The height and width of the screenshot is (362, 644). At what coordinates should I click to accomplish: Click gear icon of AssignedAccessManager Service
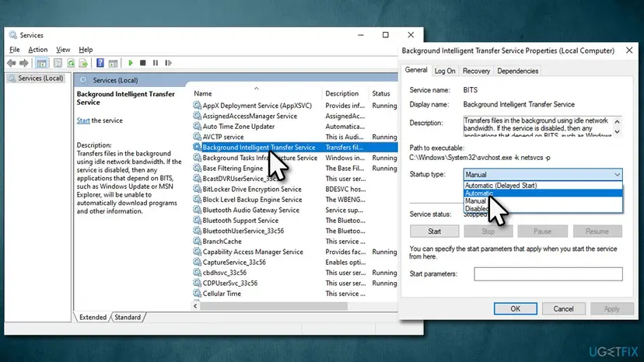(x=197, y=117)
